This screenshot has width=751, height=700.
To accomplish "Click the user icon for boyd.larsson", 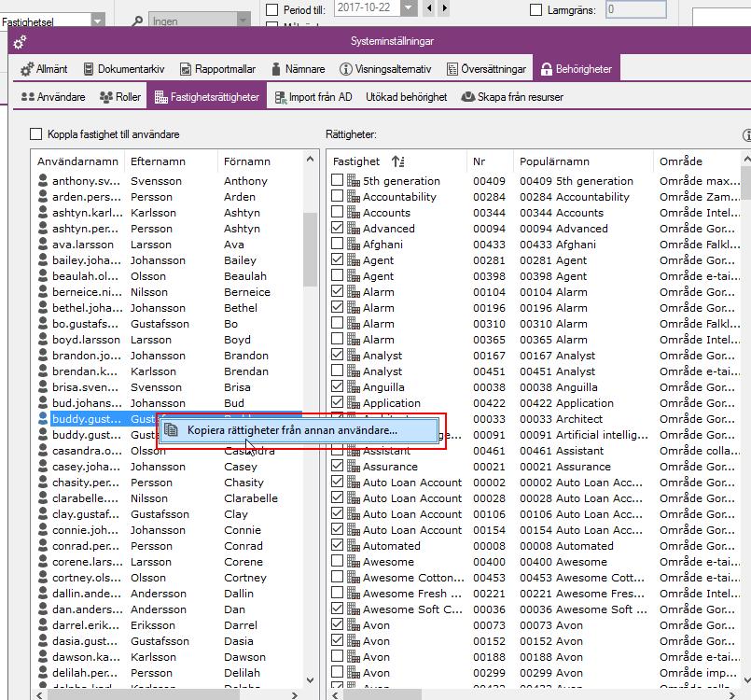I will 43,339.
